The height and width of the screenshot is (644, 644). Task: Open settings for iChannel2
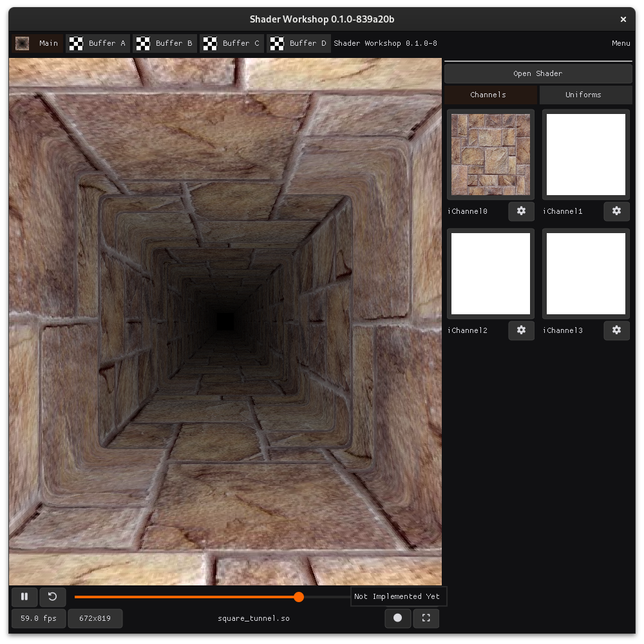(x=521, y=330)
